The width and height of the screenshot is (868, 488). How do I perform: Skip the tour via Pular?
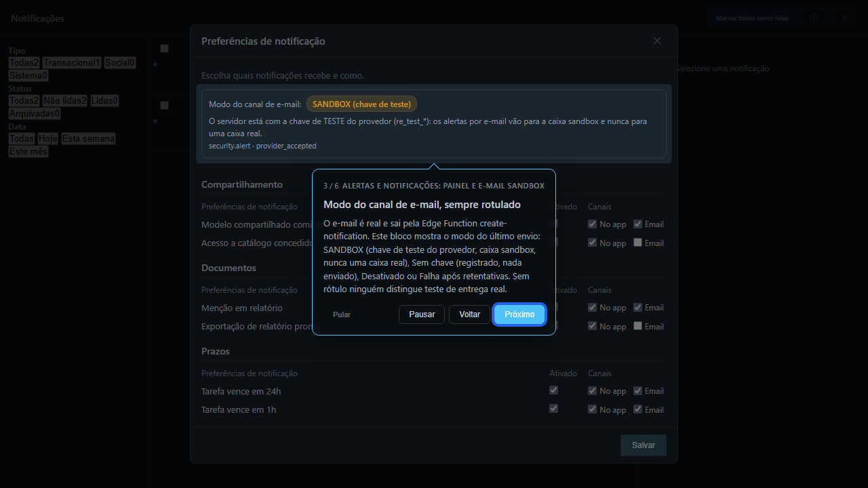[342, 314]
